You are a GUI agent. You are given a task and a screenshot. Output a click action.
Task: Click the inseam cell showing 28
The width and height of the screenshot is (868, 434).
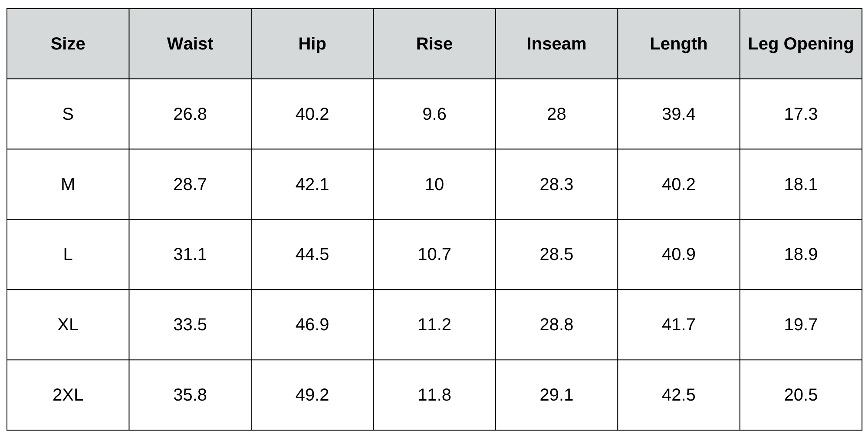(x=556, y=114)
